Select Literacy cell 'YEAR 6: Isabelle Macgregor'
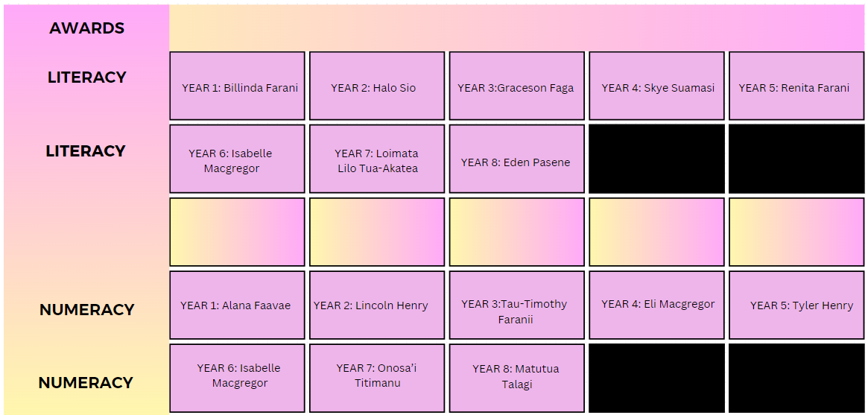This screenshot has height=415, width=868. (237, 159)
